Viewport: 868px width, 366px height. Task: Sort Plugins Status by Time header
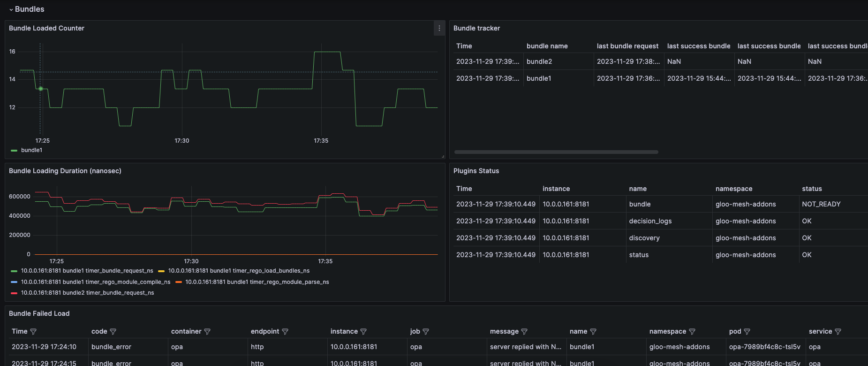click(x=464, y=189)
